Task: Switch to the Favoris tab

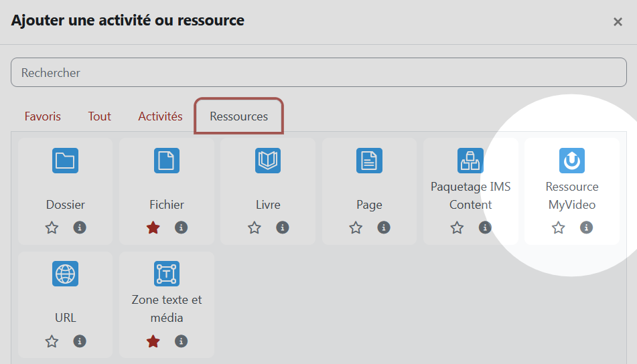Action: point(43,116)
